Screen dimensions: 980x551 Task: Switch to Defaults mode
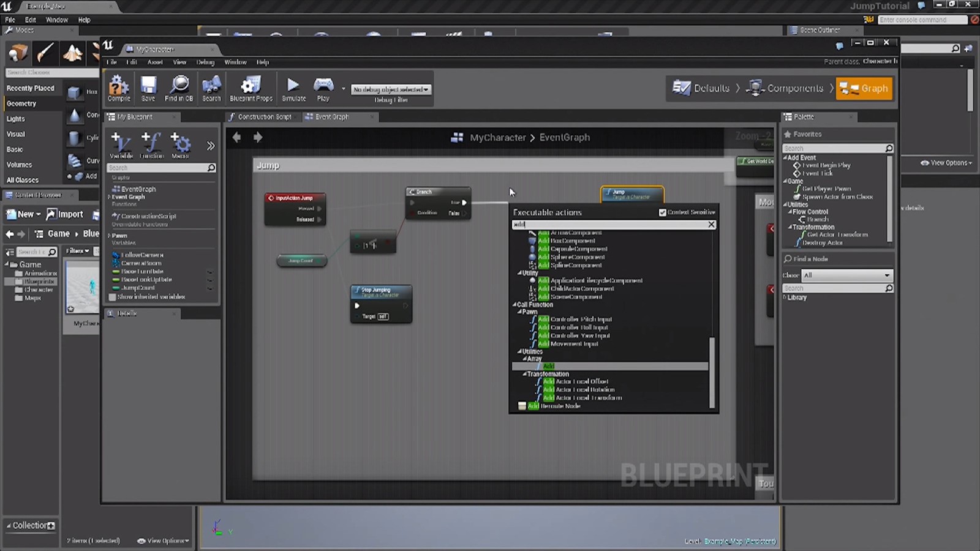coord(702,88)
